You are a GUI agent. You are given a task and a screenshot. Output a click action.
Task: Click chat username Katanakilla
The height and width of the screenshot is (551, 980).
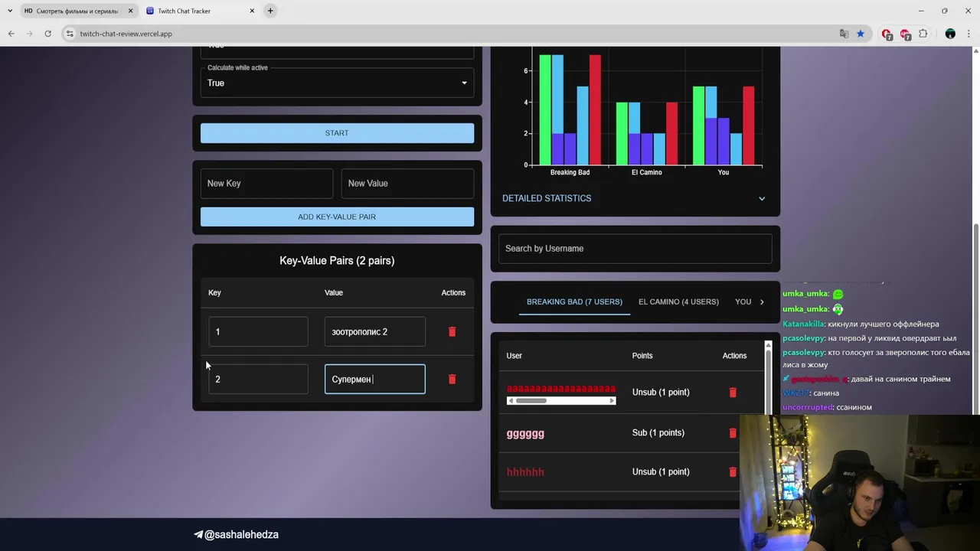[803, 324]
